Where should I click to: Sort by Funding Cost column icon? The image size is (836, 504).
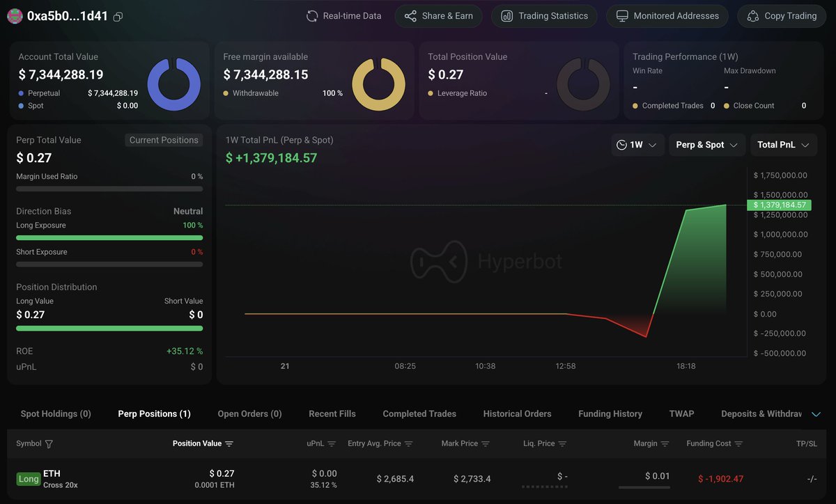pyautogui.click(x=738, y=444)
